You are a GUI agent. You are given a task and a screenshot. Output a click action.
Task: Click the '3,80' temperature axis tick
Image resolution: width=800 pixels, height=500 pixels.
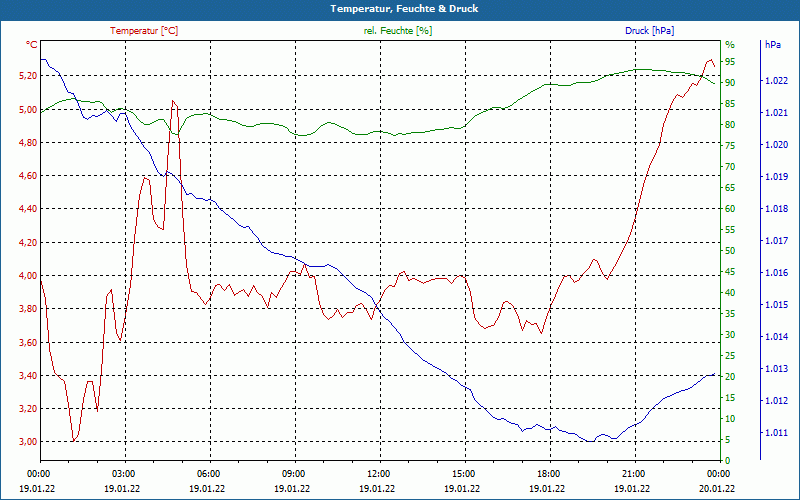point(29,309)
